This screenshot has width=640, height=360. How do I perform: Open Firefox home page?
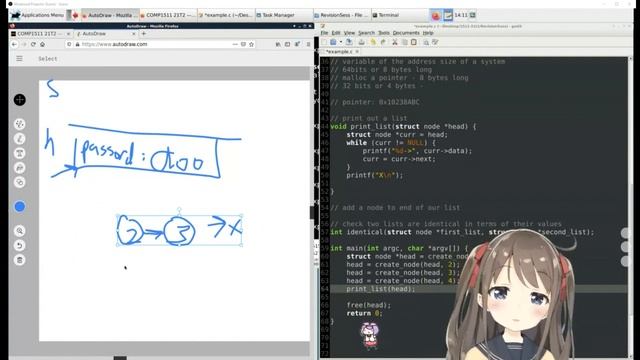[x=42, y=44]
